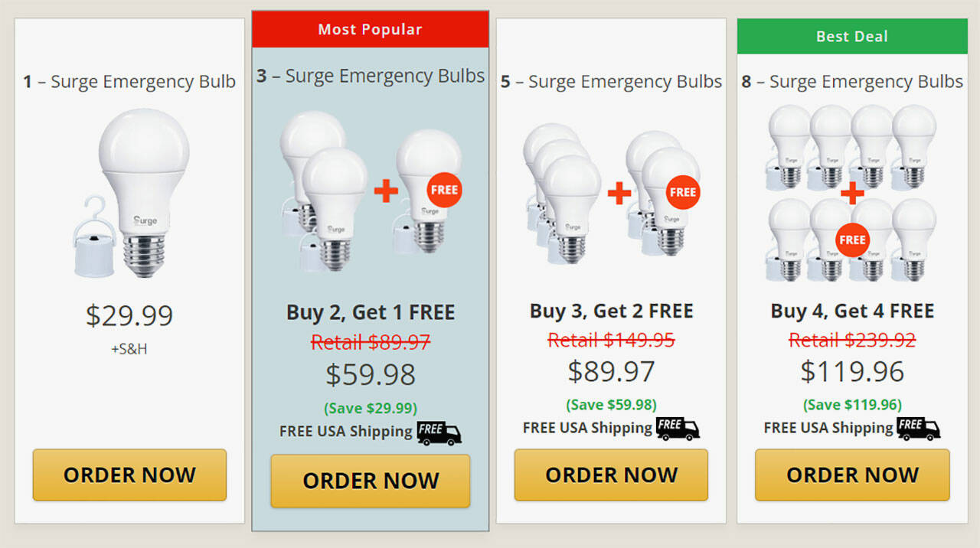The height and width of the screenshot is (548, 980).
Task: Click the green Best Deal banner
Action: [x=852, y=36]
